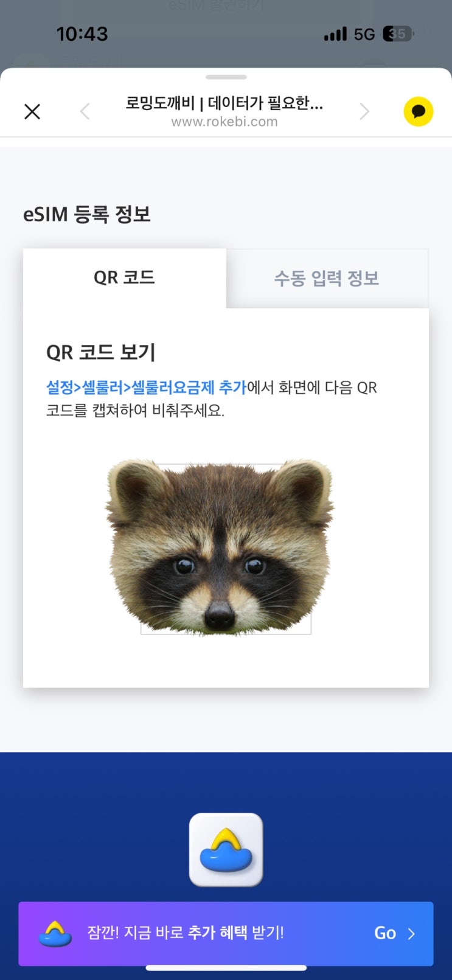Tap the www.rokebi.com address text

pyautogui.click(x=224, y=122)
